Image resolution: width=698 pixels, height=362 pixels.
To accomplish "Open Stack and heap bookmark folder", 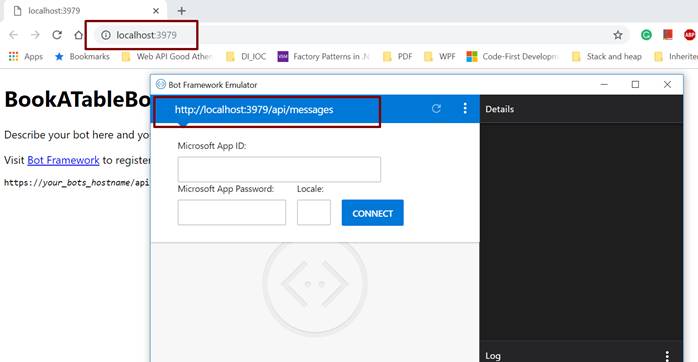I will [606, 57].
